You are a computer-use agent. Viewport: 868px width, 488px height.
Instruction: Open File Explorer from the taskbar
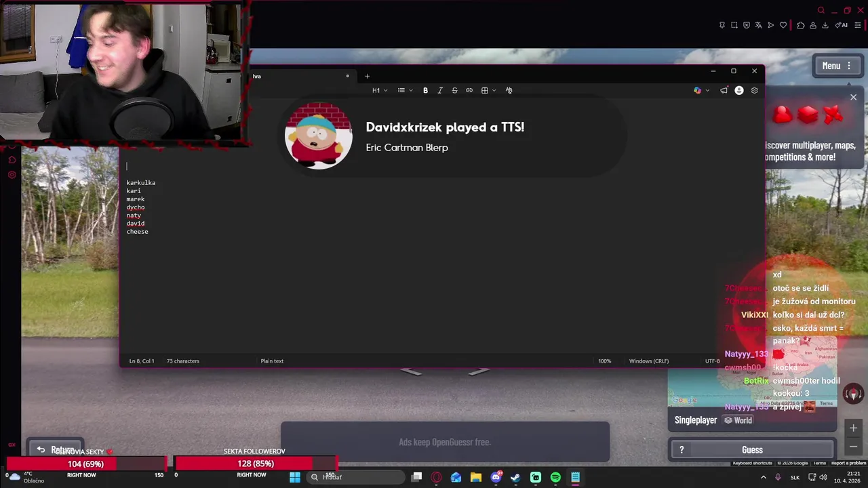(476, 477)
